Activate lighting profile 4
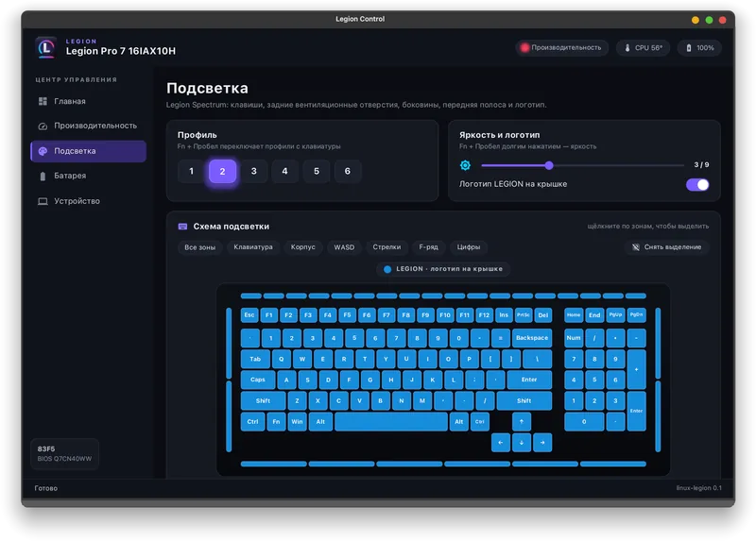This screenshot has height=541, width=756. pos(285,171)
